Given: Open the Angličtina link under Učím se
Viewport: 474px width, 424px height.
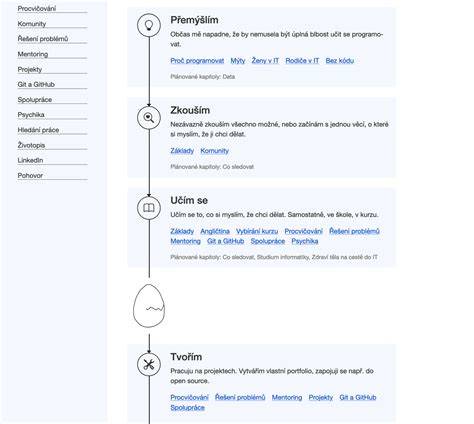Looking at the screenshot, I should [x=215, y=231].
